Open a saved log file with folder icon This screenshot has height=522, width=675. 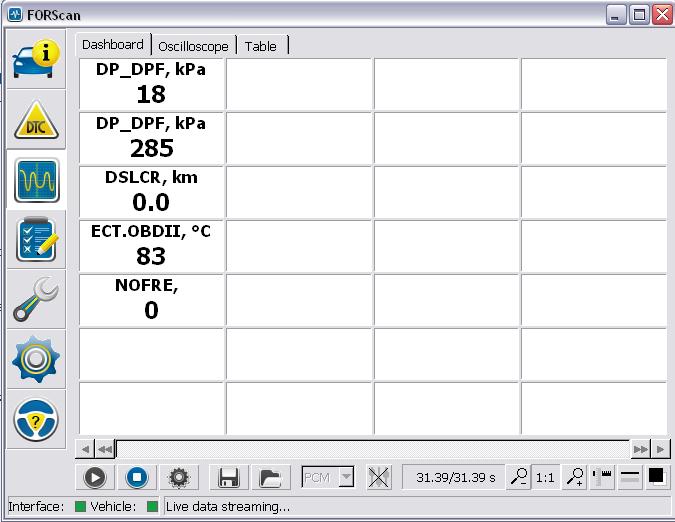click(268, 478)
